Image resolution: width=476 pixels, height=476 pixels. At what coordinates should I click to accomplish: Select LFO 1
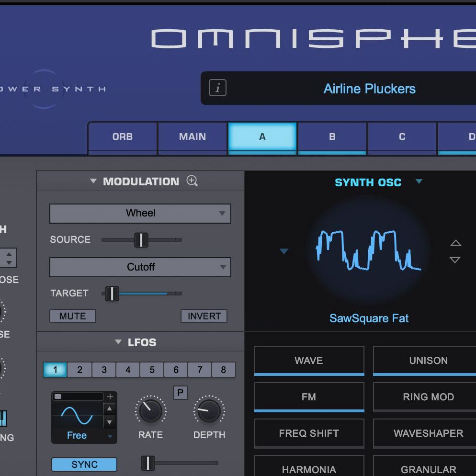click(x=55, y=369)
